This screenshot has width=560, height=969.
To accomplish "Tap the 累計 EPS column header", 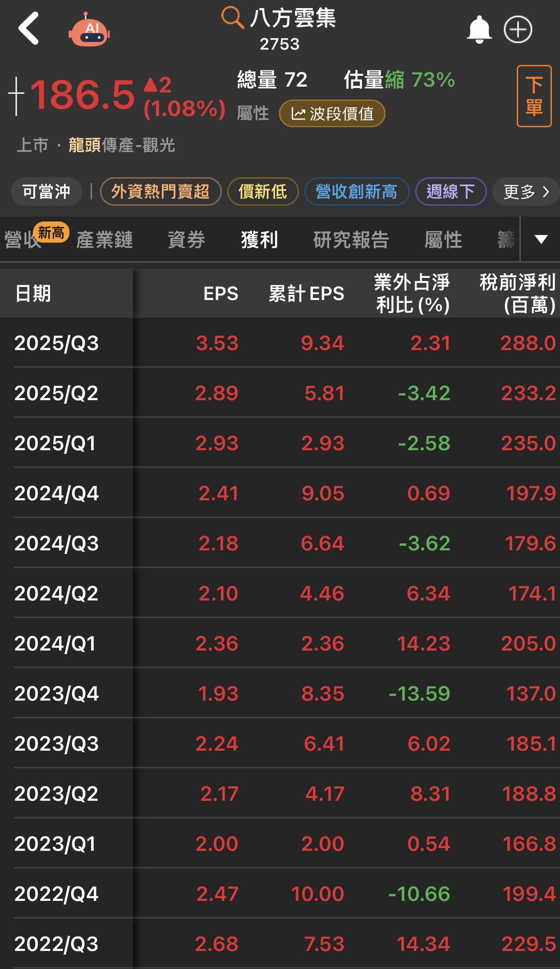I will pos(306,294).
